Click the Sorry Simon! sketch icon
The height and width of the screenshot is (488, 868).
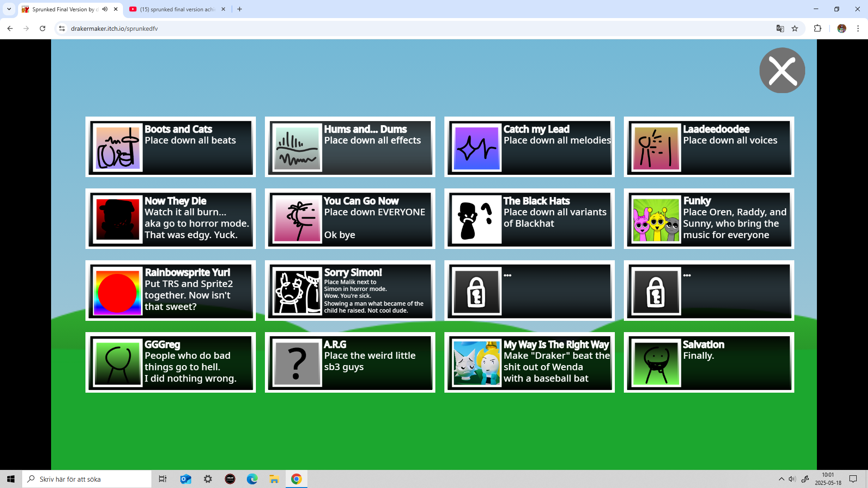point(297,291)
